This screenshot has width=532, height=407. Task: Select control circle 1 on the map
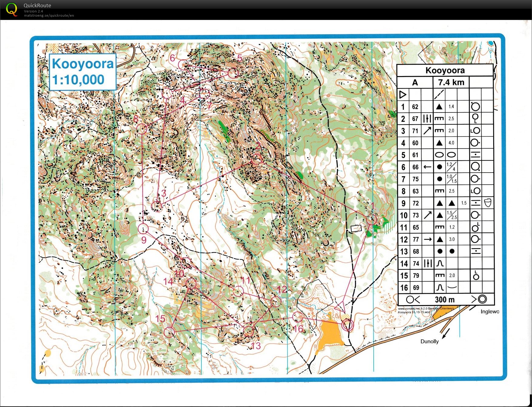(372, 219)
